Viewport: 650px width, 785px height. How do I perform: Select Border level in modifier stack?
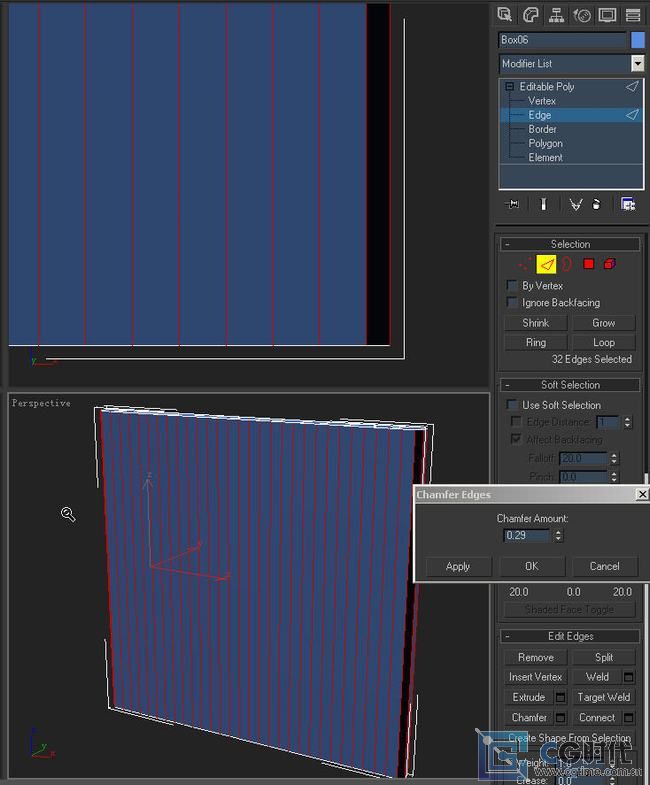[542, 129]
